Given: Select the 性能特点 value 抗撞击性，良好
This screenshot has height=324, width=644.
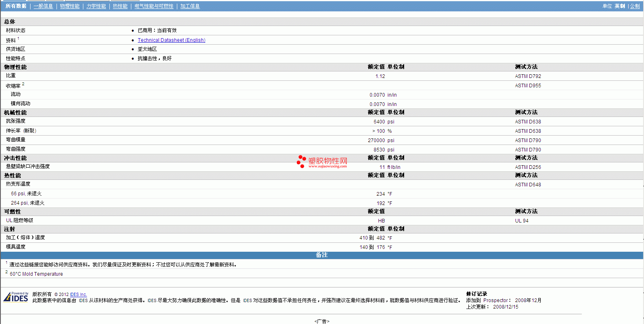Looking at the screenshot, I should 154,58.
